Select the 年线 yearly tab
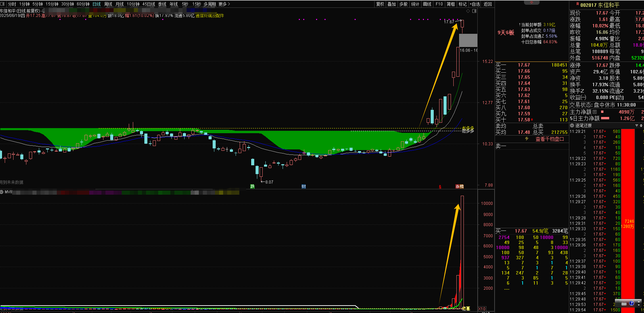This screenshot has height=313, width=644. pyautogui.click(x=174, y=4)
